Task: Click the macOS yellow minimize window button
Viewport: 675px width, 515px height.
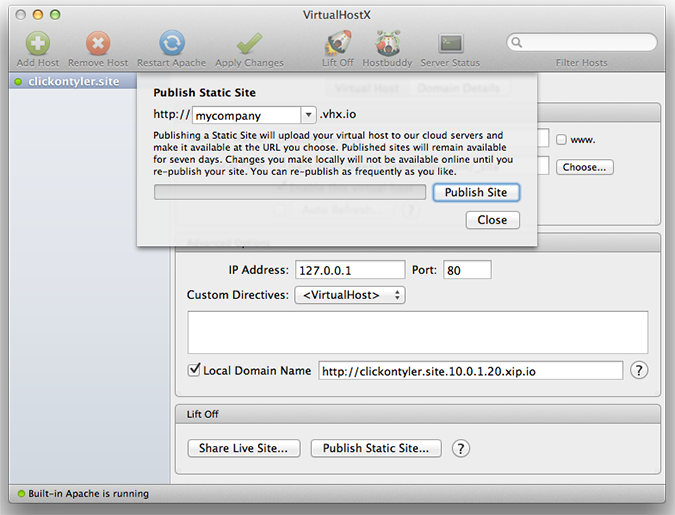Action: pos(38,15)
